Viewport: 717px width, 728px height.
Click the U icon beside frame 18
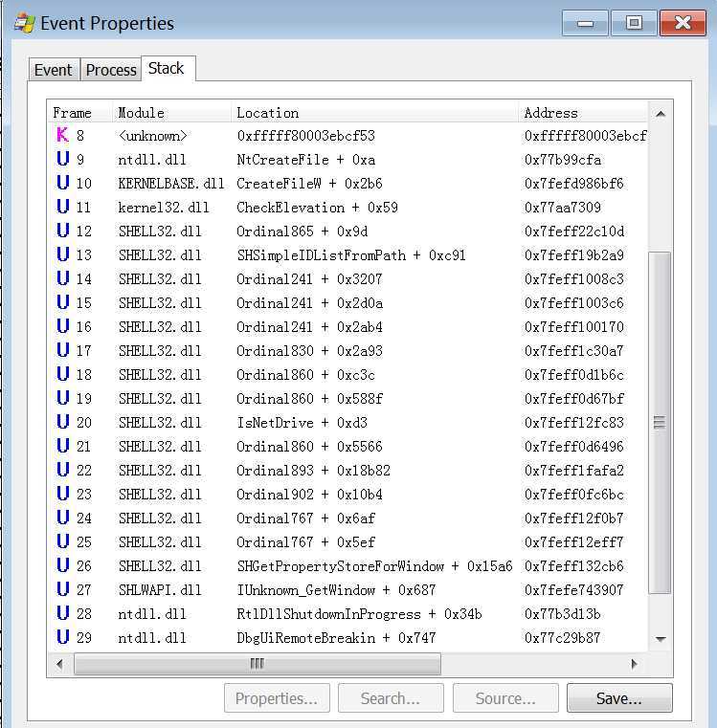coord(63,374)
